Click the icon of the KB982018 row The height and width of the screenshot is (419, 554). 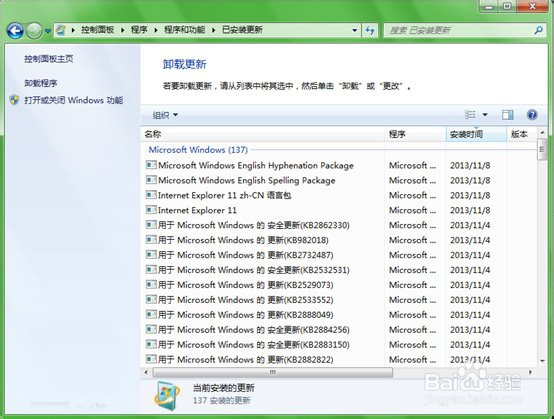(x=151, y=240)
